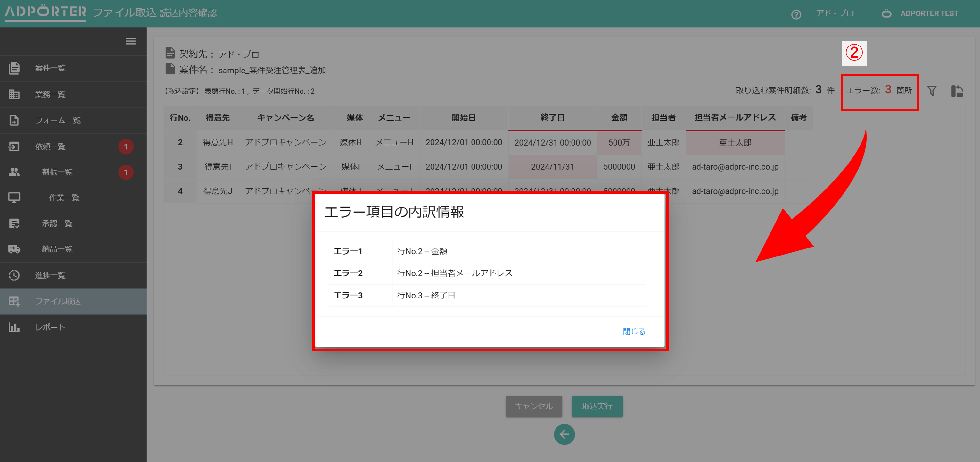The image size is (980, 462).
Task: Click the 得意先I cell
Action: pos(218,167)
